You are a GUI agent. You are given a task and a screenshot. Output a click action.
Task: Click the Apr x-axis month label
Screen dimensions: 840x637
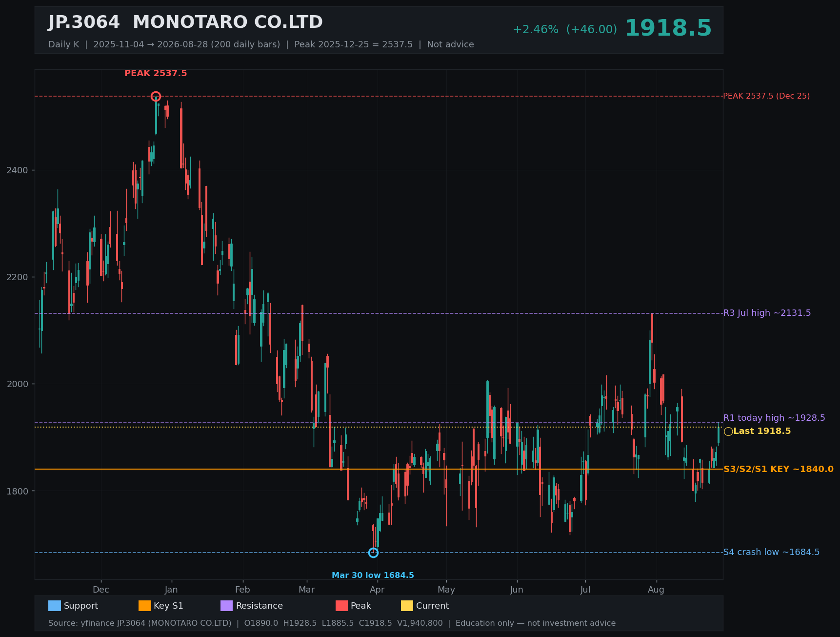point(377,590)
